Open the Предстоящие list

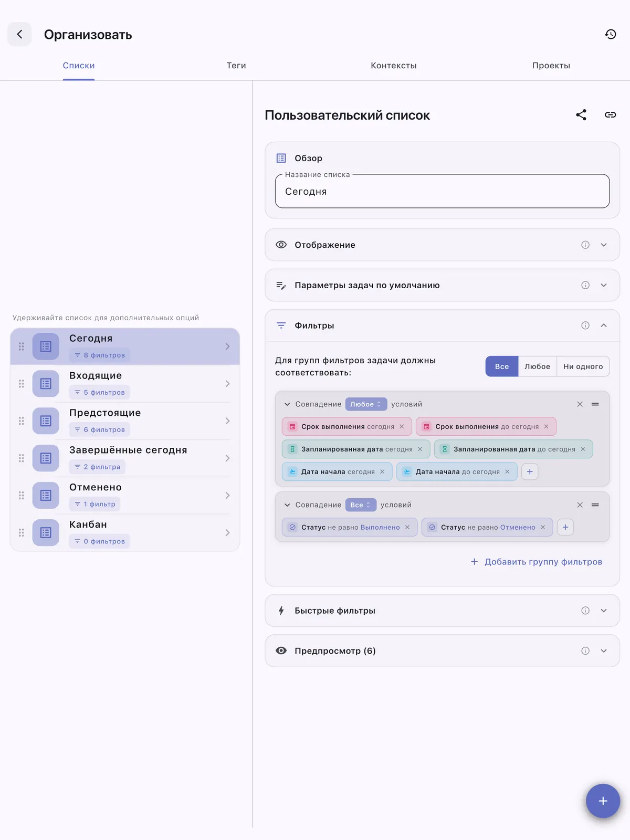click(125, 421)
